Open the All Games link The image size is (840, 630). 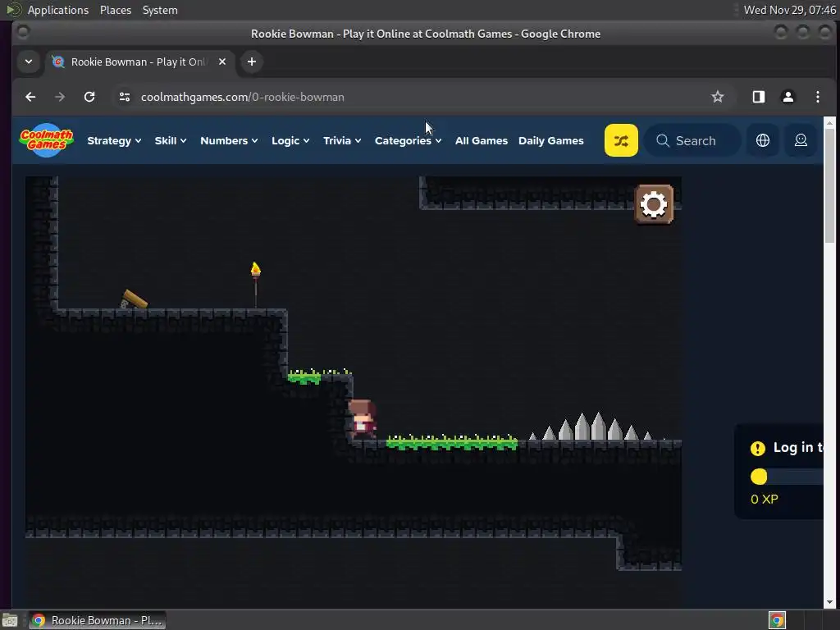tap(481, 140)
